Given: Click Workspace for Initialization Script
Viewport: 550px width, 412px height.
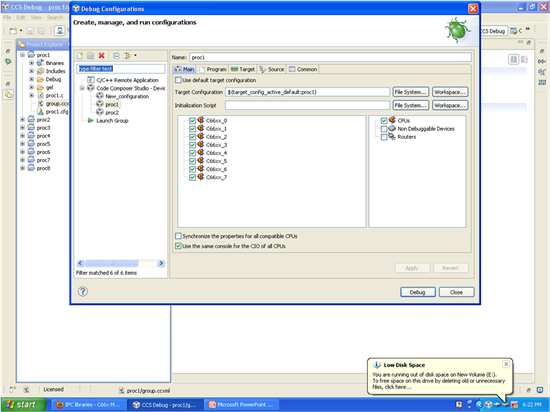Looking at the screenshot, I should (450, 105).
